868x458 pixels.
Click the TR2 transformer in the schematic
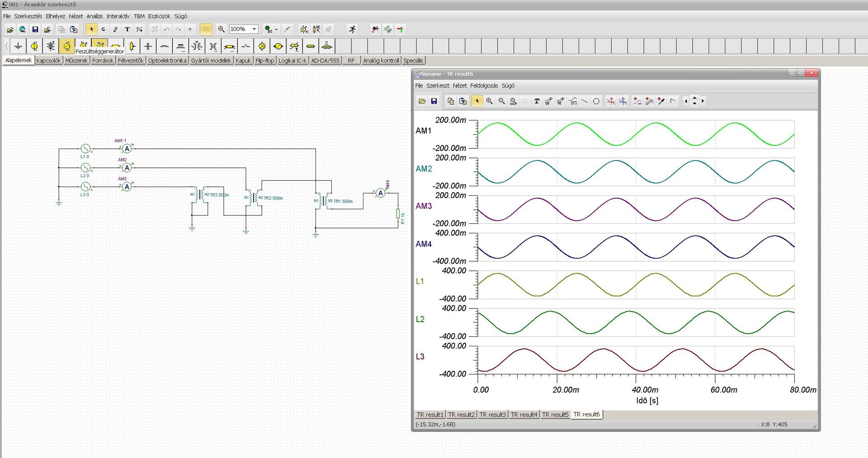pyautogui.click(x=253, y=198)
